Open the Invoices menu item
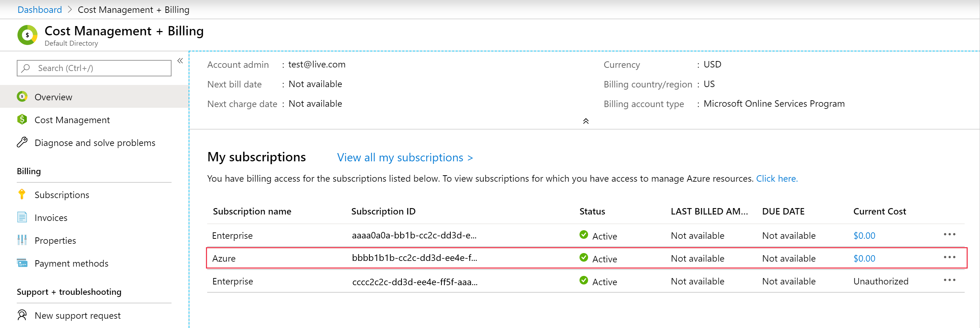 point(51,217)
